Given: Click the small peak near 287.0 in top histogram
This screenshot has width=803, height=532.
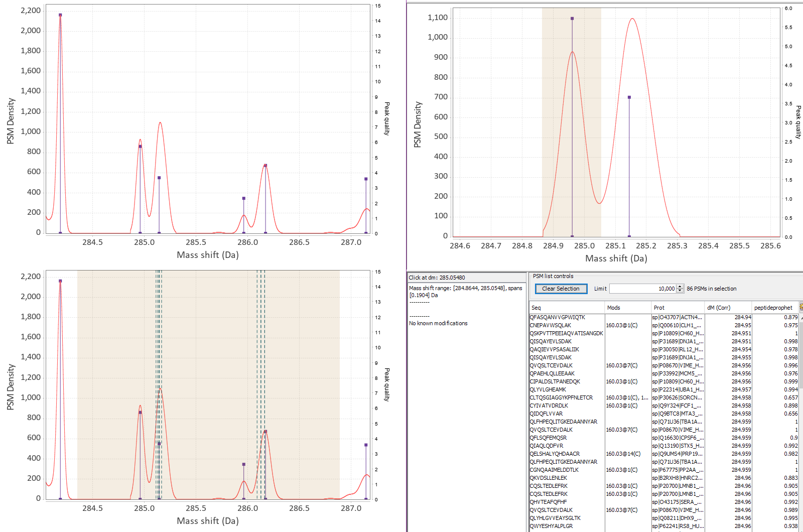Looking at the screenshot, I should tap(365, 179).
